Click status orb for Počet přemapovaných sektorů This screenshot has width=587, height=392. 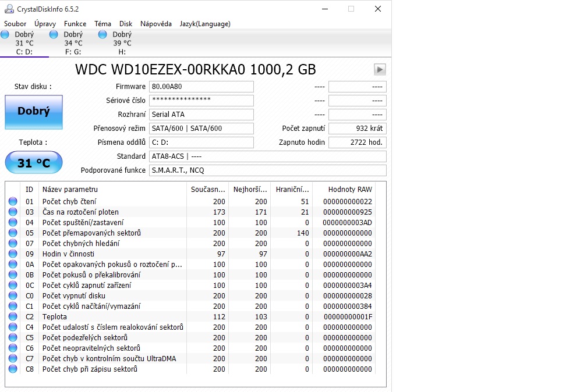click(13, 233)
